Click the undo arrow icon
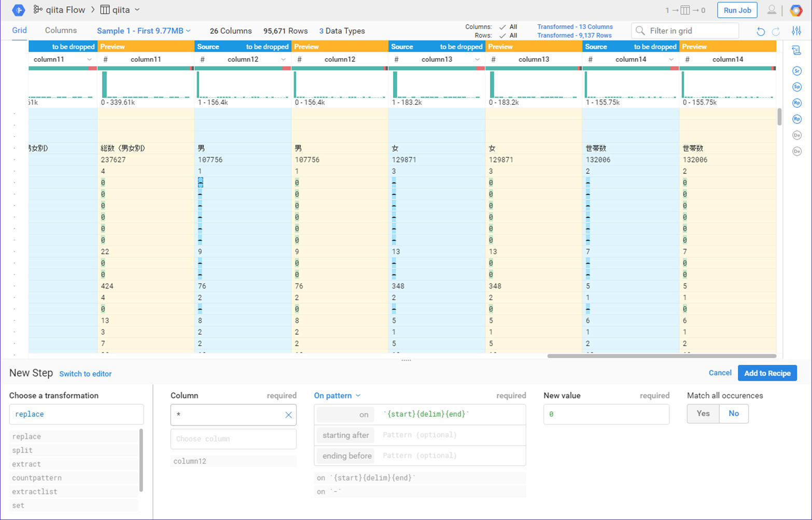 click(x=761, y=31)
